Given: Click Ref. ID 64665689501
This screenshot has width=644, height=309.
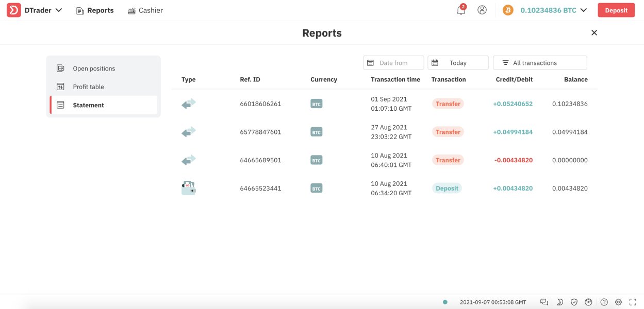Looking at the screenshot, I should 260,160.
